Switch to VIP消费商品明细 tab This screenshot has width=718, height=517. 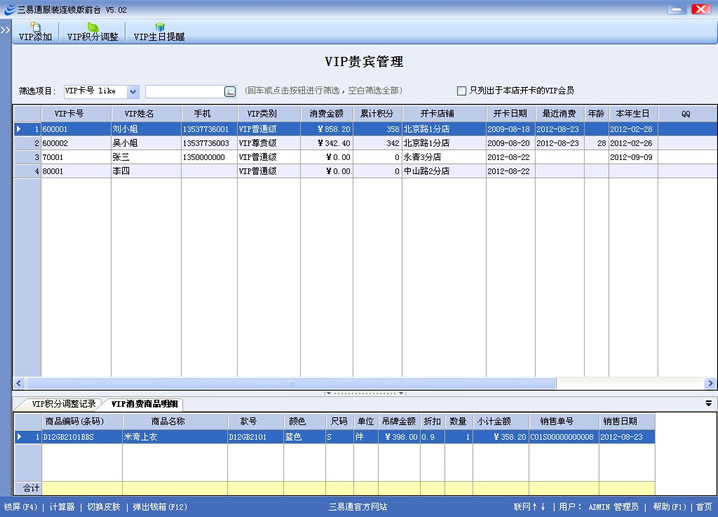point(144,404)
